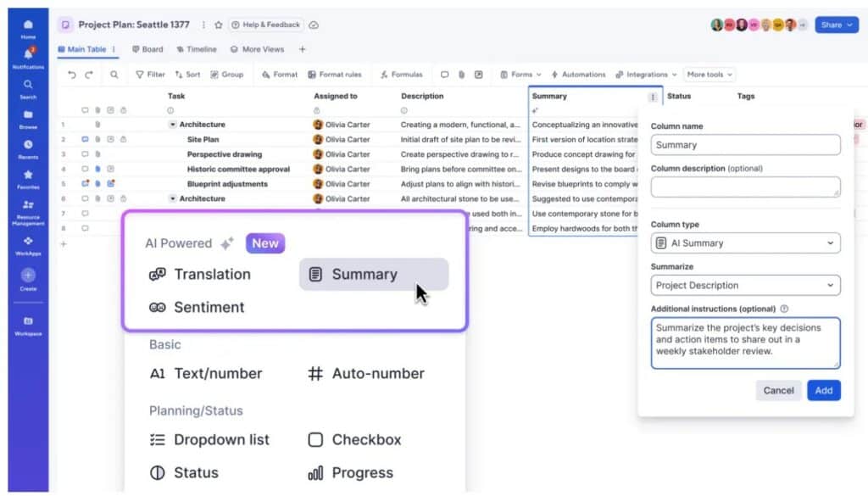The image size is (868, 496).
Task: Click the cloud save status icon
Action: 314,25
